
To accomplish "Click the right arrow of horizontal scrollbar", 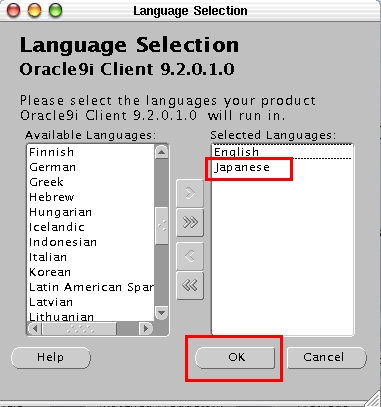I will [x=145, y=328].
